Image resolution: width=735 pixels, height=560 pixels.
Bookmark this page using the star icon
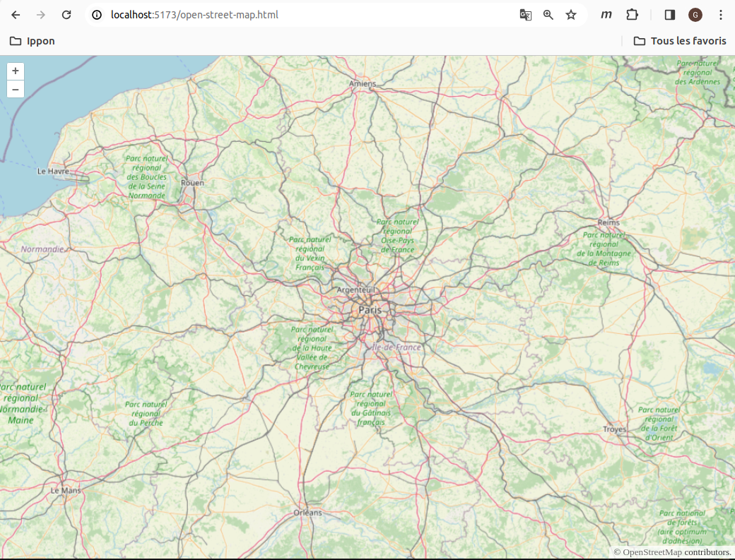pyautogui.click(x=571, y=14)
